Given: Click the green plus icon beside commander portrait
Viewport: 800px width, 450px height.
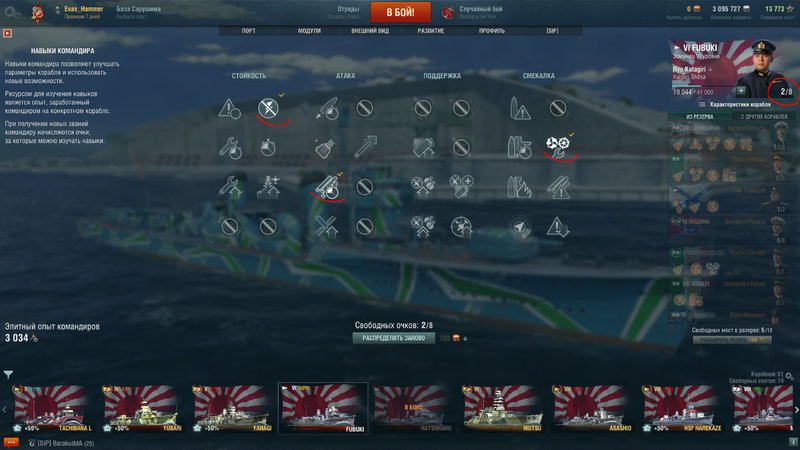Looking at the screenshot, I should (741, 91).
